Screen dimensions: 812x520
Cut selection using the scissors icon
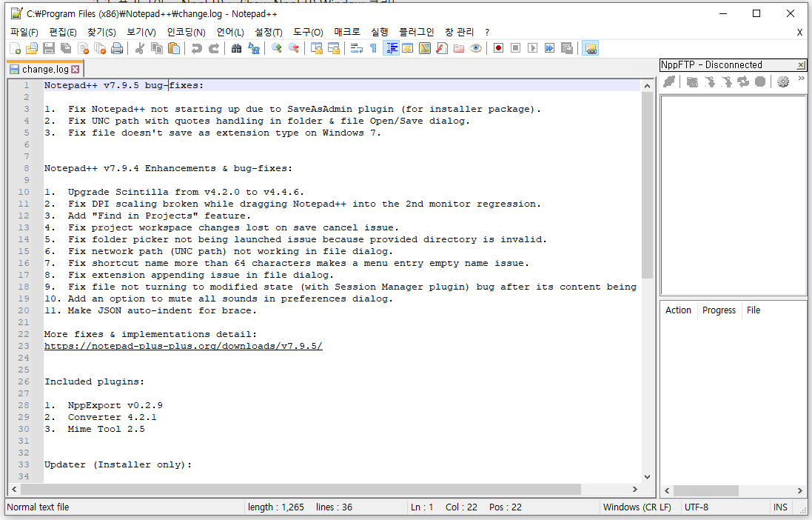point(139,49)
